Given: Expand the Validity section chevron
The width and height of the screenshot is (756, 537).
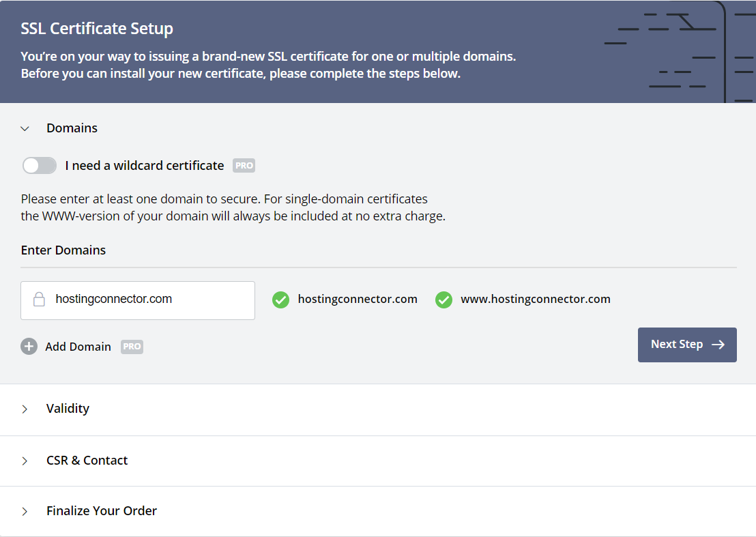Looking at the screenshot, I should pos(25,409).
